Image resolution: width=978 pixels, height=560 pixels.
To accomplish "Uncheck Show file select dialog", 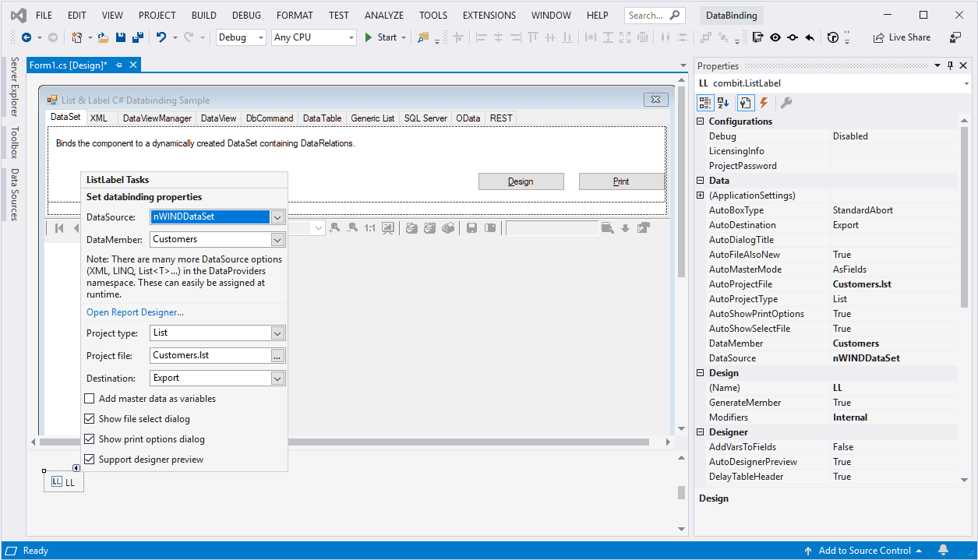I will 90,419.
